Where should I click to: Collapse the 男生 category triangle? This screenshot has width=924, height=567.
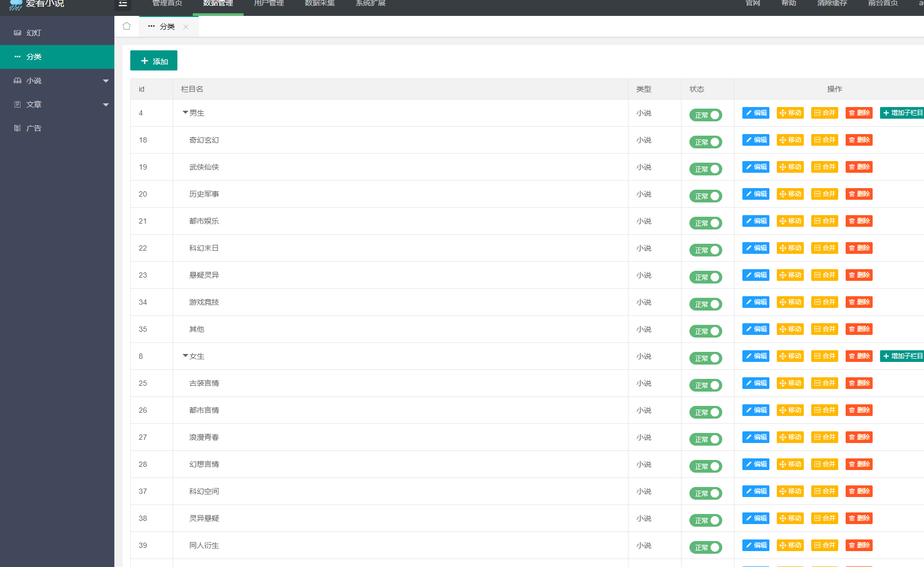coord(185,112)
